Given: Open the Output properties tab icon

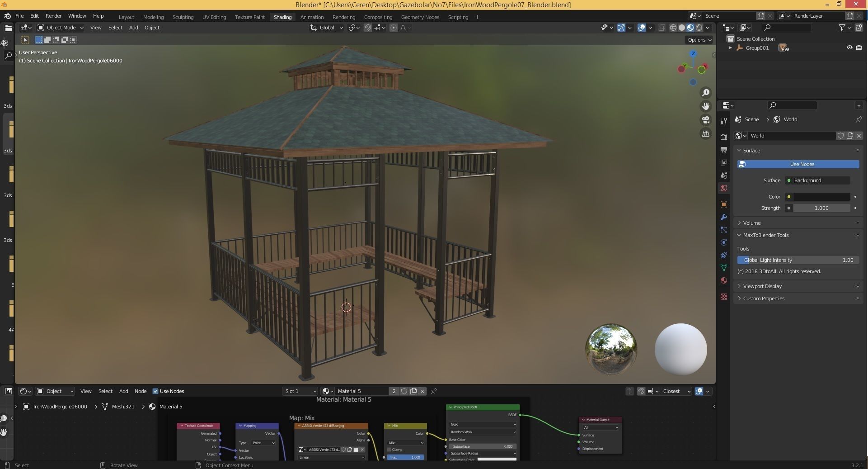Looking at the screenshot, I should pyautogui.click(x=724, y=150).
